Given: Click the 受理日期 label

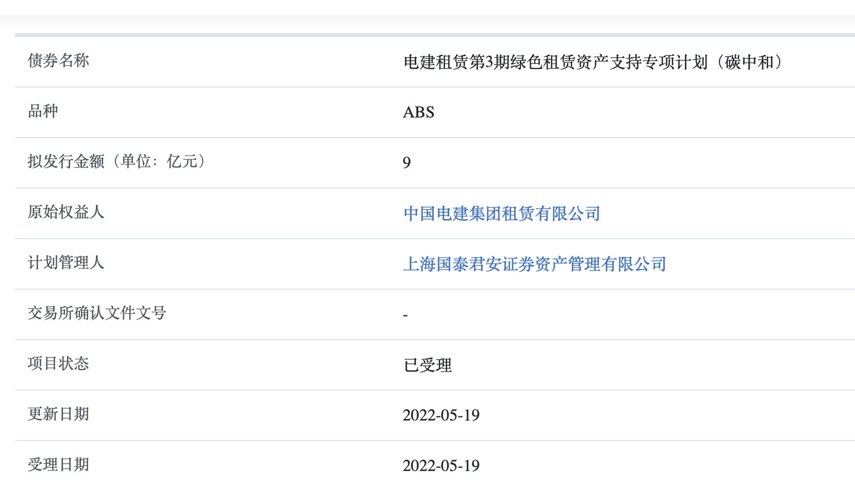Looking at the screenshot, I should tap(58, 464).
